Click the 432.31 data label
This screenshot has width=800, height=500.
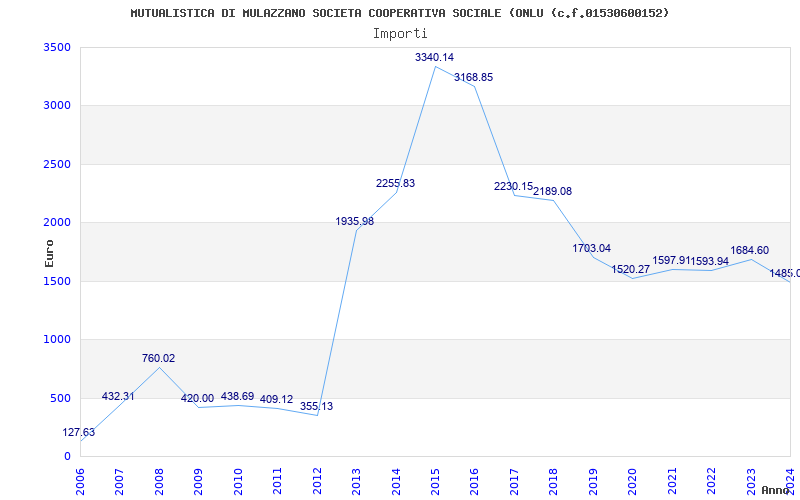(118, 396)
